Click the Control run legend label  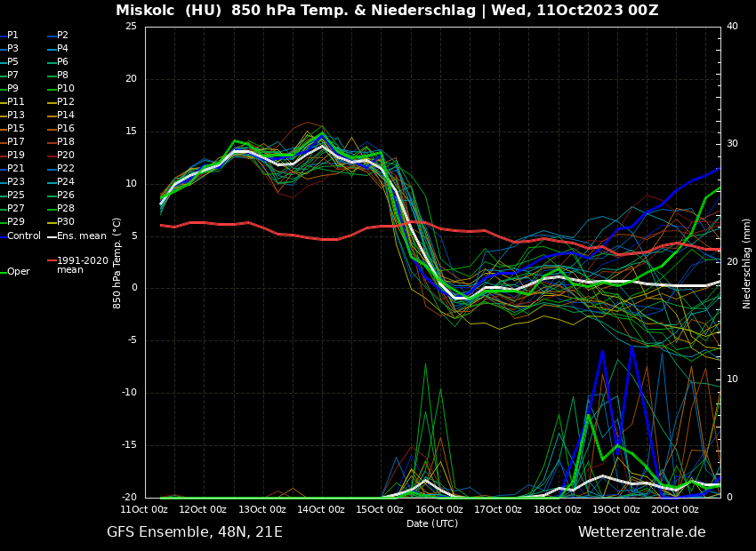point(24,236)
